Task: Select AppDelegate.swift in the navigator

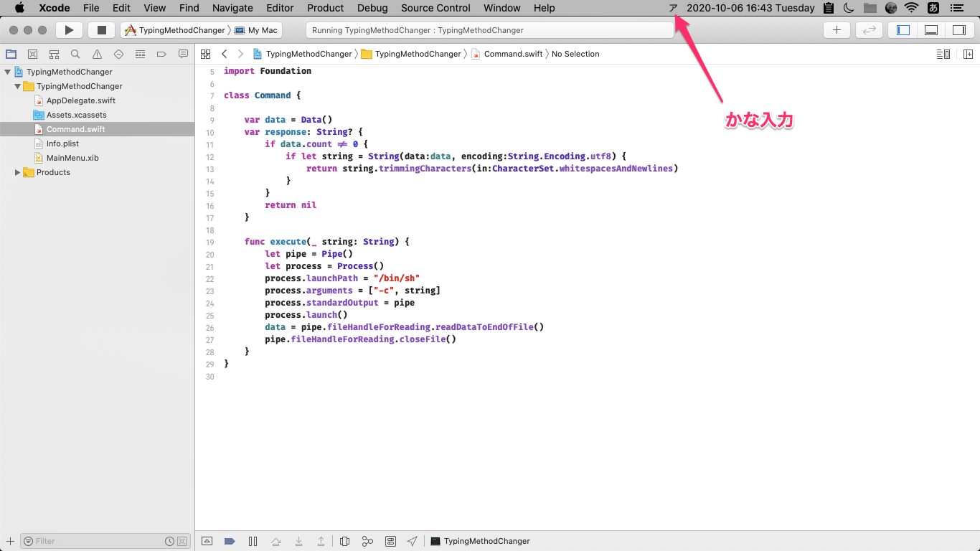Action: click(x=80, y=100)
